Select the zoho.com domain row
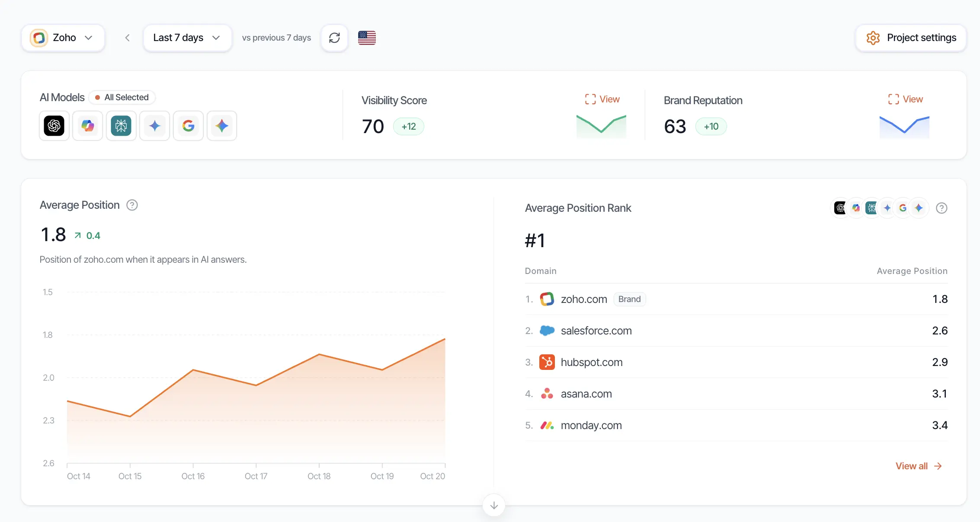The width and height of the screenshot is (980, 522). pyautogui.click(x=736, y=299)
